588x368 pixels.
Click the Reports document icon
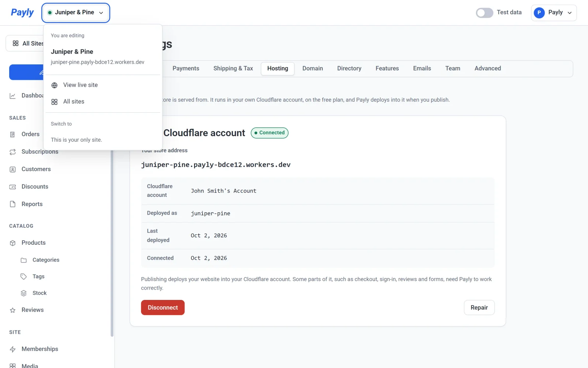(x=12, y=204)
